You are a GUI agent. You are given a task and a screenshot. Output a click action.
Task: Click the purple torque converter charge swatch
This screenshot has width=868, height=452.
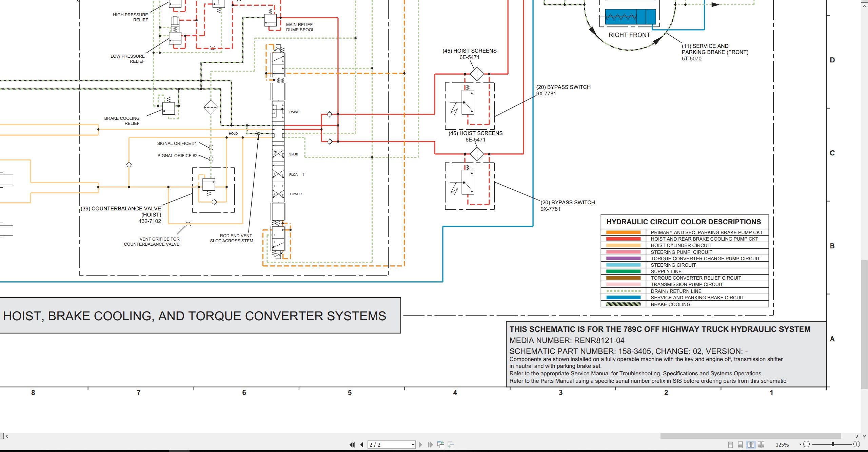(623, 259)
